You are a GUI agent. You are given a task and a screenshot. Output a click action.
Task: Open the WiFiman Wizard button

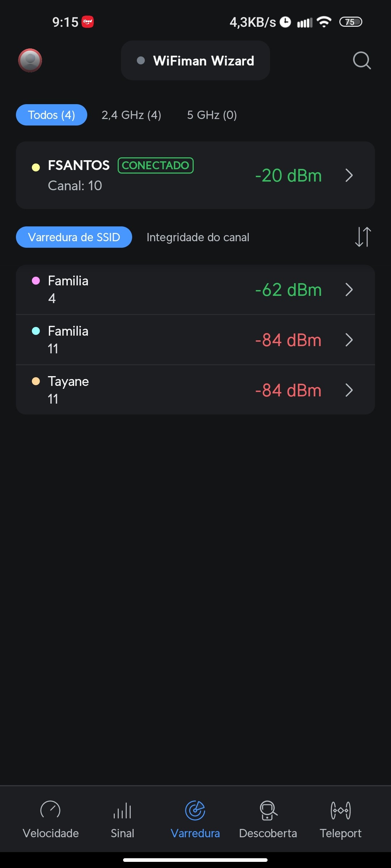(x=195, y=60)
